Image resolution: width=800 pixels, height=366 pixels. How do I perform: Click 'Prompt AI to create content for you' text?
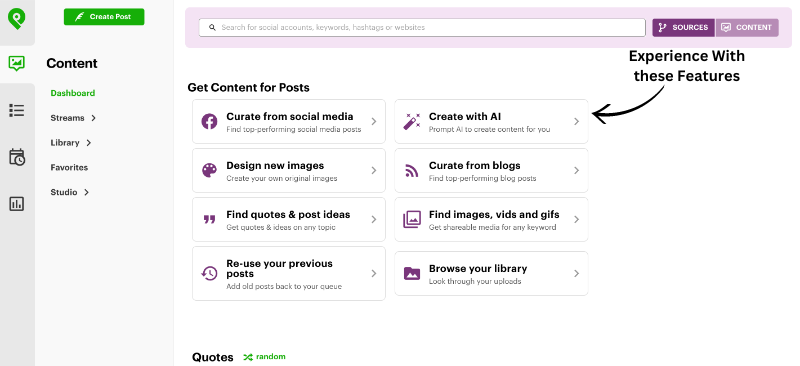pyautogui.click(x=489, y=130)
